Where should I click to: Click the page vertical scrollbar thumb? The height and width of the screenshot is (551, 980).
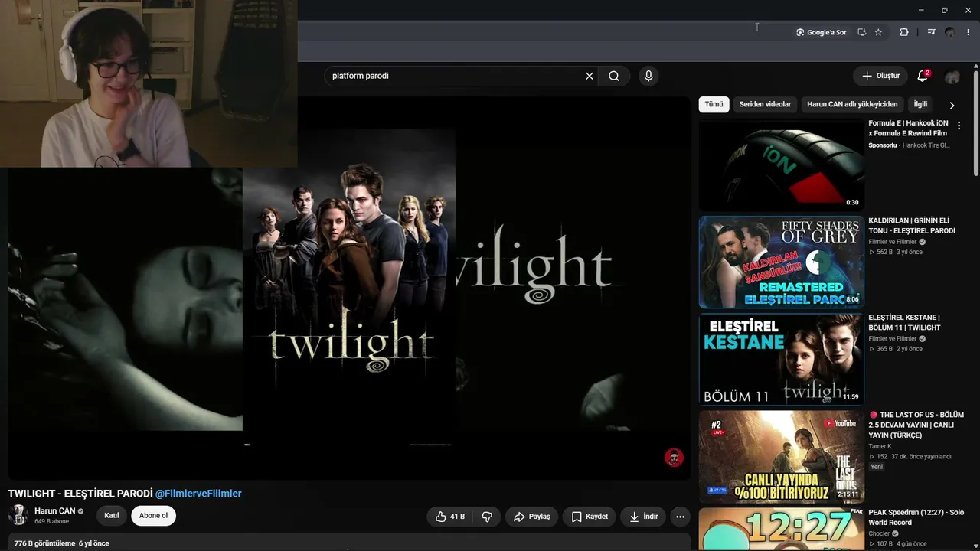coord(976,124)
